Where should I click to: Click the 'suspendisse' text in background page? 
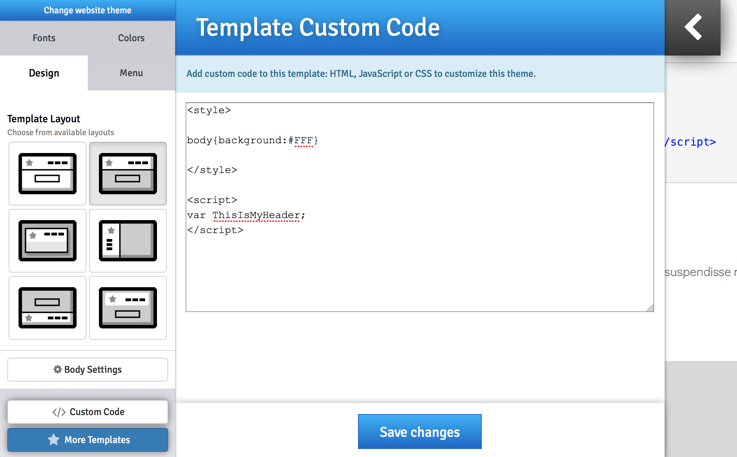coord(698,272)
